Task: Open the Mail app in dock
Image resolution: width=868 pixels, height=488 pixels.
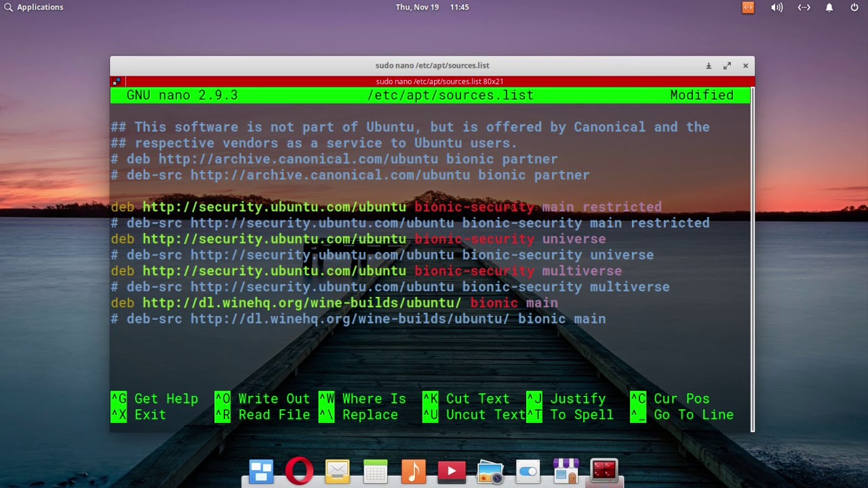Action: 337,471
